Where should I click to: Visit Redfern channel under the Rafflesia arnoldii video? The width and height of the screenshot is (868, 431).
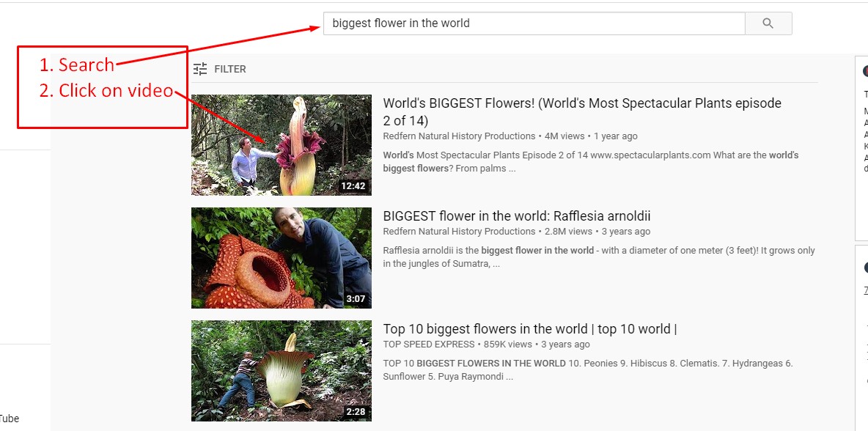pyautogui.click(x=459, y=232)
